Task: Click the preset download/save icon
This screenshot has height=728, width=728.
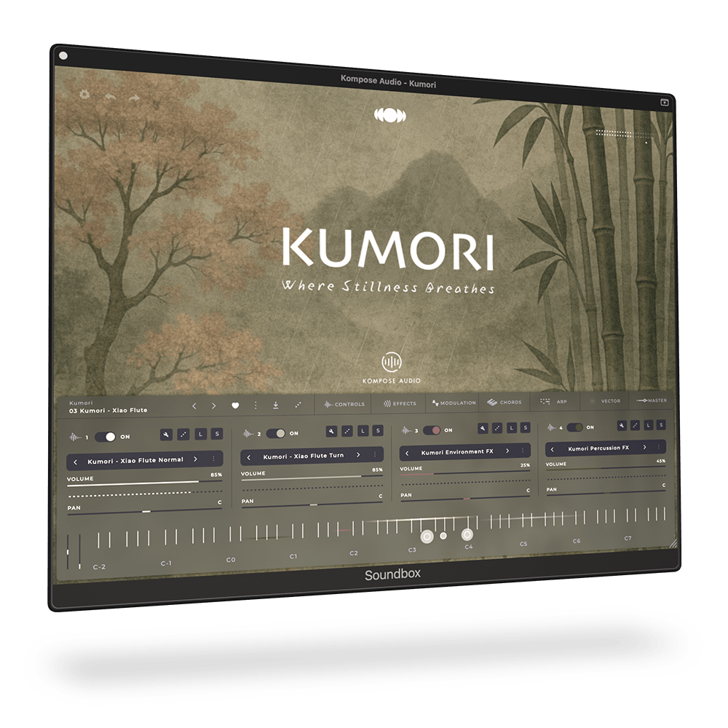Action: tap(276, 405)
